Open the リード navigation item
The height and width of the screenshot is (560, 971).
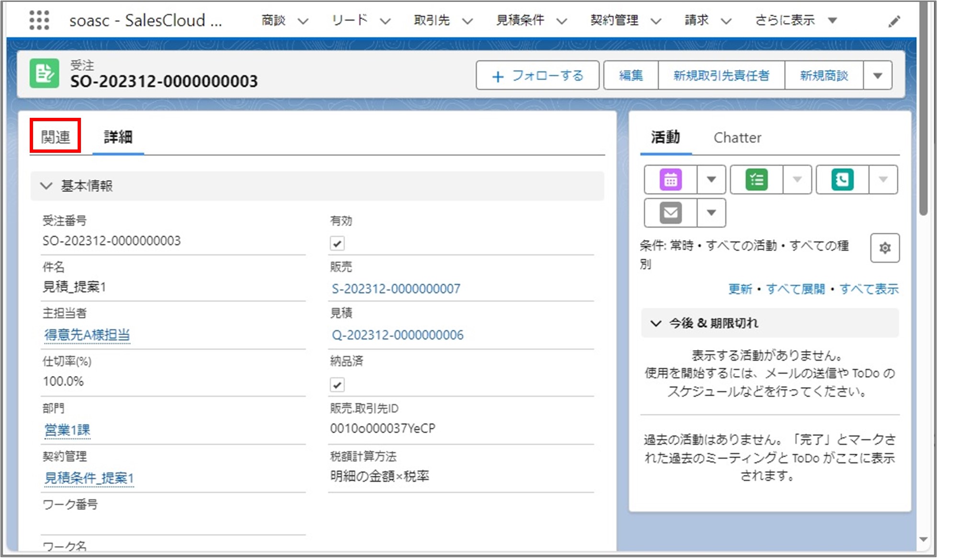(x=350, y=20)
